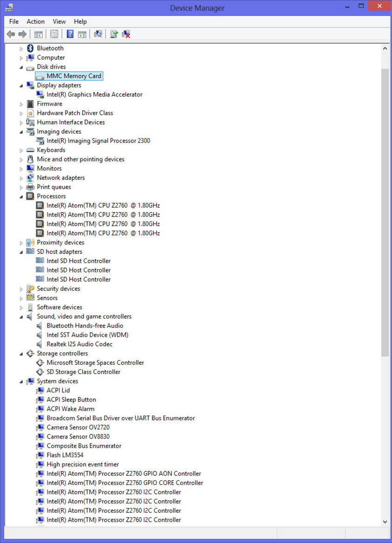Viewport: 392px width, 543px height.
Task: Collapse the Sound, video and game controllers node
Action: [x=21, y=317]
